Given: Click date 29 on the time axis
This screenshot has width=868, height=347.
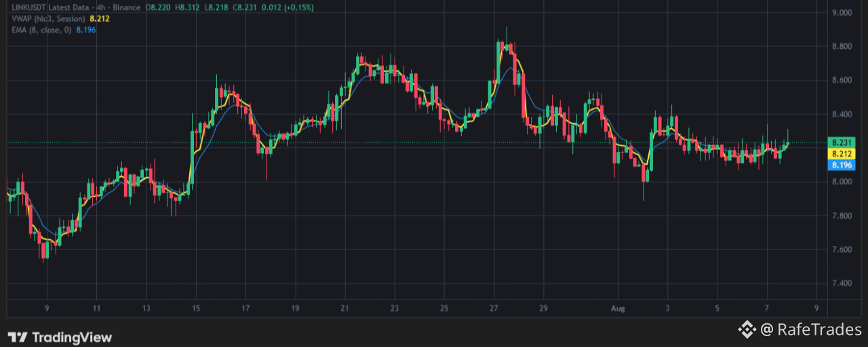Looking at the screenshot, I should (543, 308).
